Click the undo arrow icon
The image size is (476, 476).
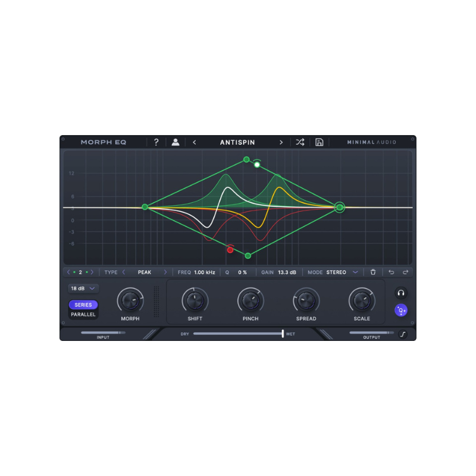tap(390, 272)
